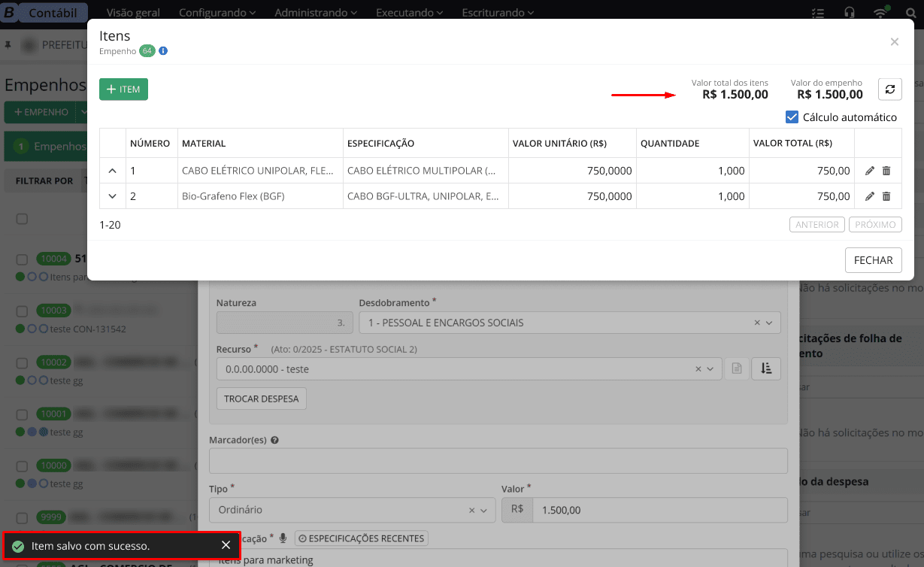Collapse item row 1 with the chevron
Image resolution: width=924 pixels, height=567 pixels.
coord(113,171)
